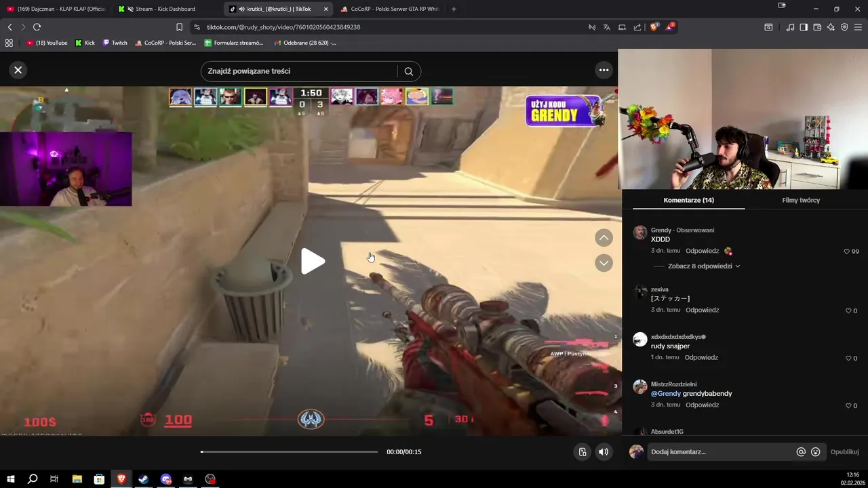Open the 'Dajczman - KLAP KLAP' YouTube tab
The image size is (868, 488).
coord(56,9)
